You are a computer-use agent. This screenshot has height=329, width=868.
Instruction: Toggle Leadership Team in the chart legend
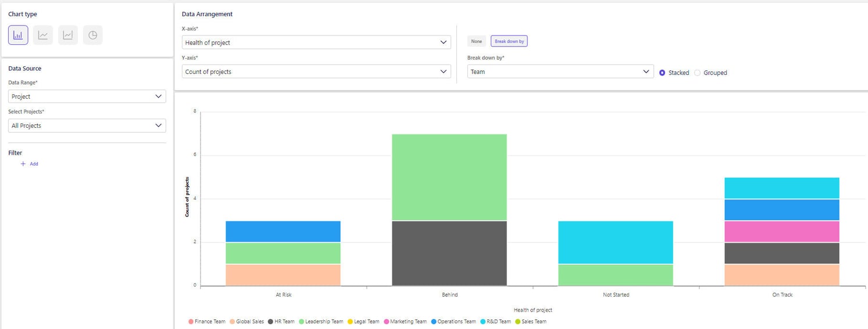[x=321, y=321]
